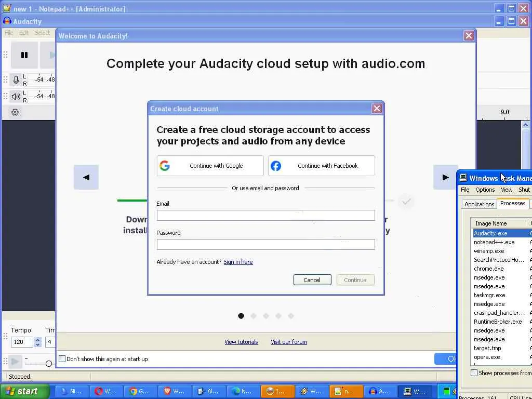
Task: Click Cancel in cloud account dialog
Action: tap(312, 280)
